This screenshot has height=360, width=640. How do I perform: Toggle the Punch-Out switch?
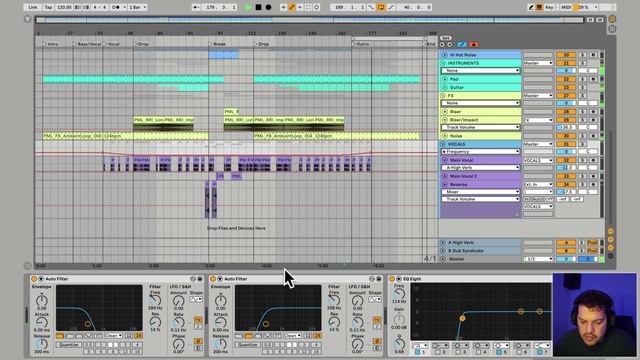click(391, 7)
